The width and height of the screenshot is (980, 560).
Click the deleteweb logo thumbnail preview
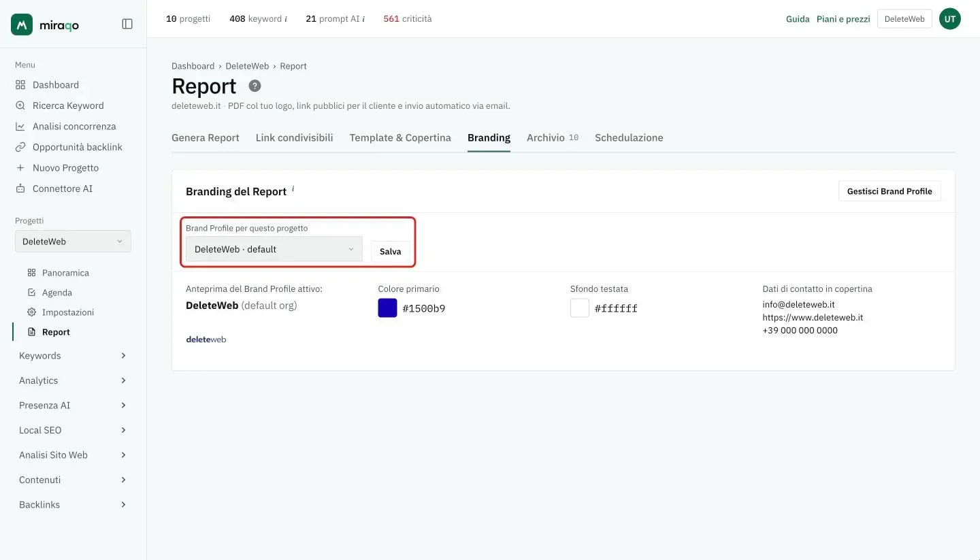tap(206, 339)
